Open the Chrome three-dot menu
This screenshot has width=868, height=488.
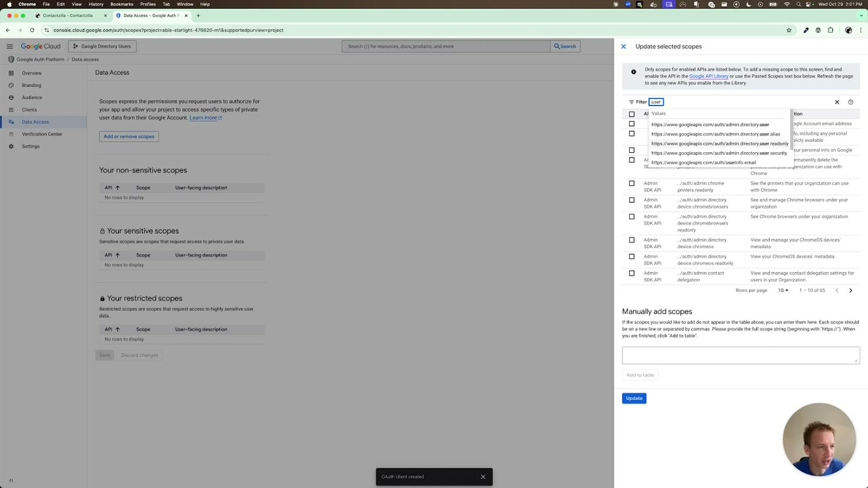(x=860, y=30)
